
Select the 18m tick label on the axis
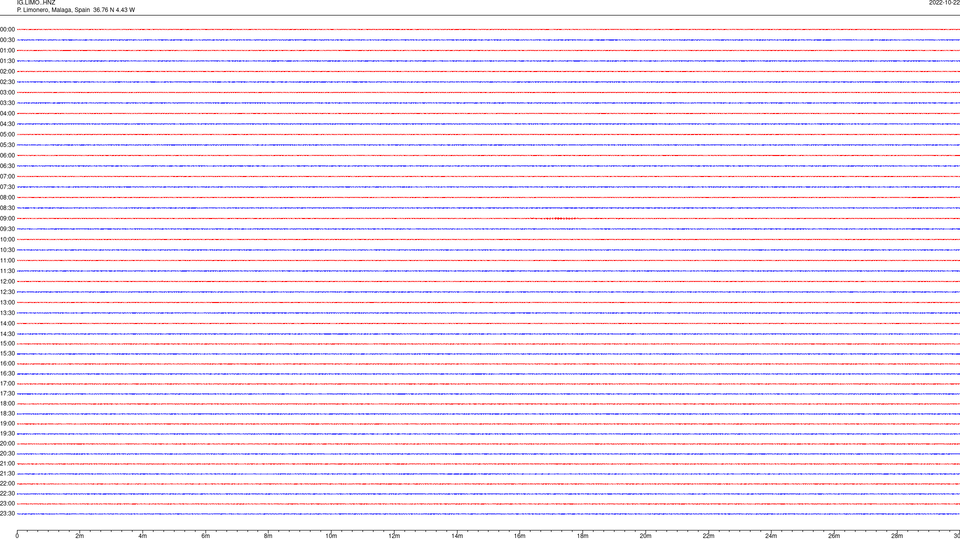point(583,536)
